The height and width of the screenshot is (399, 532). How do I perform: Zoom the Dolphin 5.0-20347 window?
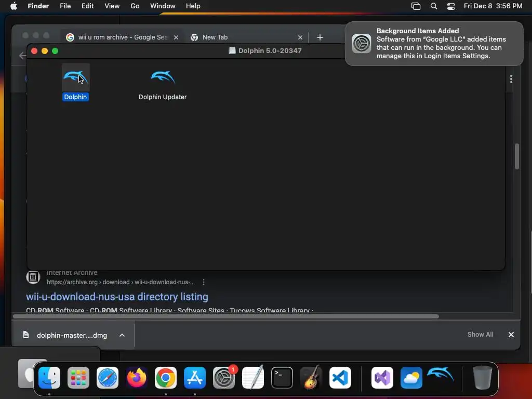(55, 51)
